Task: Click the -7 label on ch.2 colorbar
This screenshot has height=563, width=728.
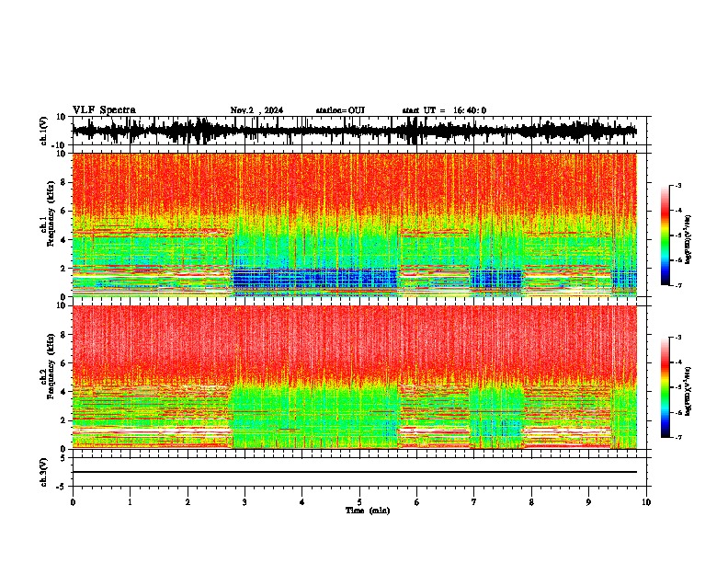Action: point(677,438)
